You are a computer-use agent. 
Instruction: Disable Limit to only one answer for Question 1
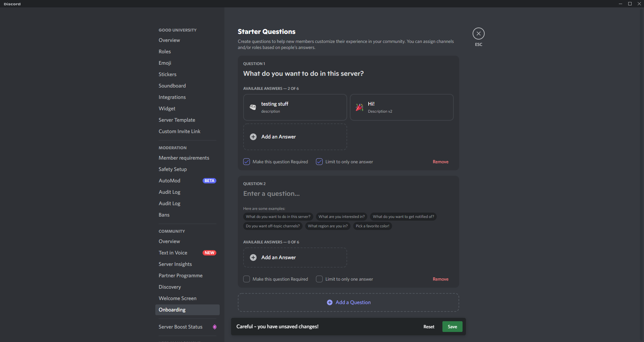click(x=319, y=161)
